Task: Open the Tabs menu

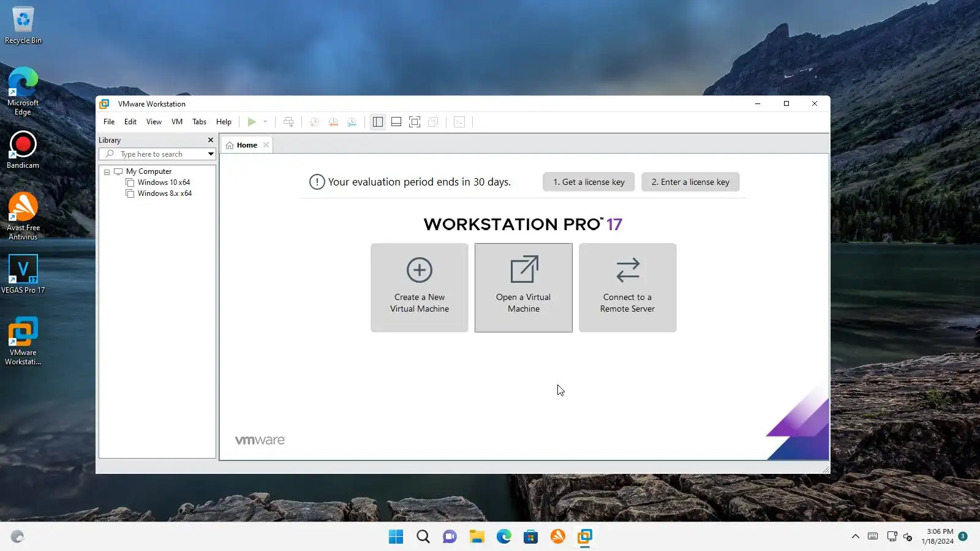Action: coord(200,122)
